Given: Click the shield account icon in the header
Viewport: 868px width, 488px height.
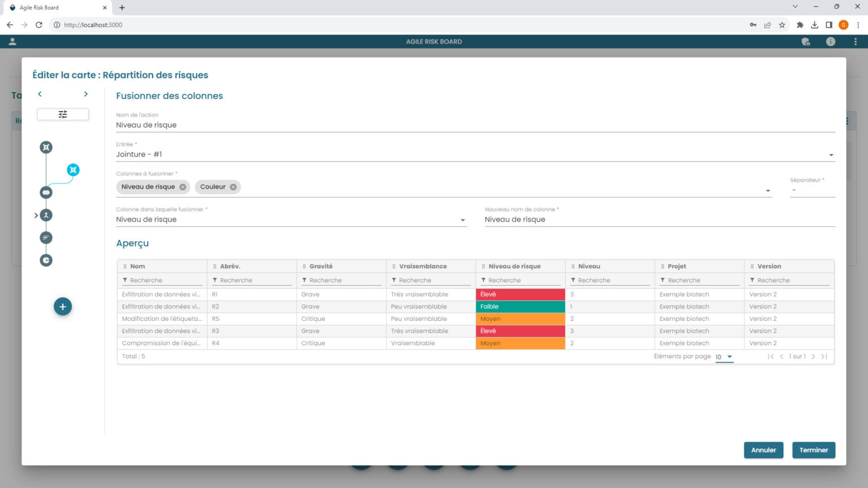Looking at the screenshot, I should pyautogui.click(x=806, y=41).
